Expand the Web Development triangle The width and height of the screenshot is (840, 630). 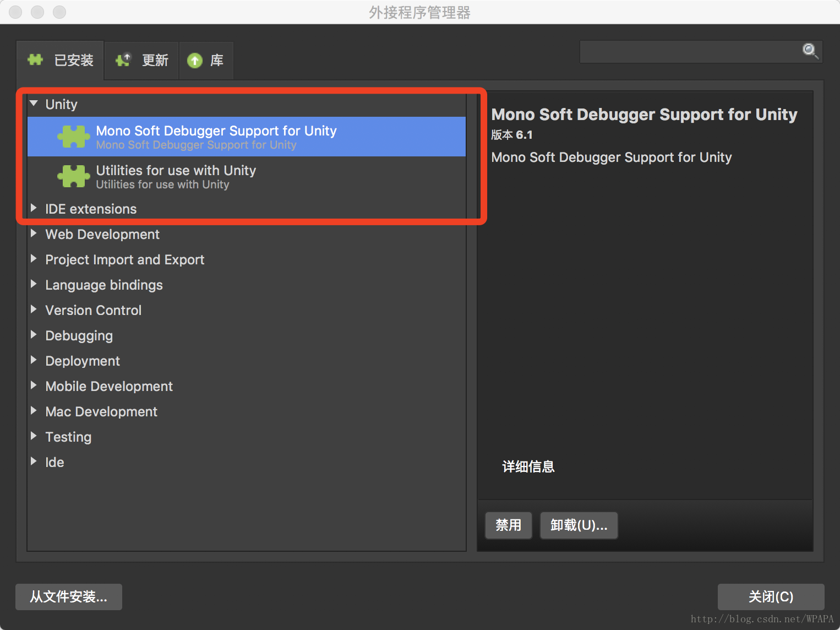[34, 233]
